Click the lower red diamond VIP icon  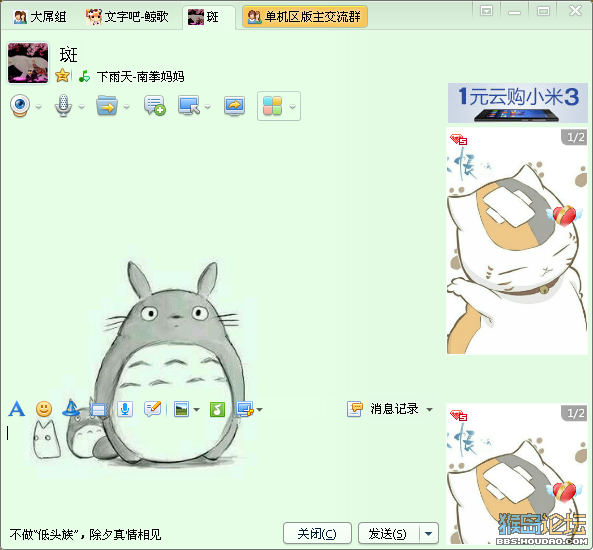(458, 415)
